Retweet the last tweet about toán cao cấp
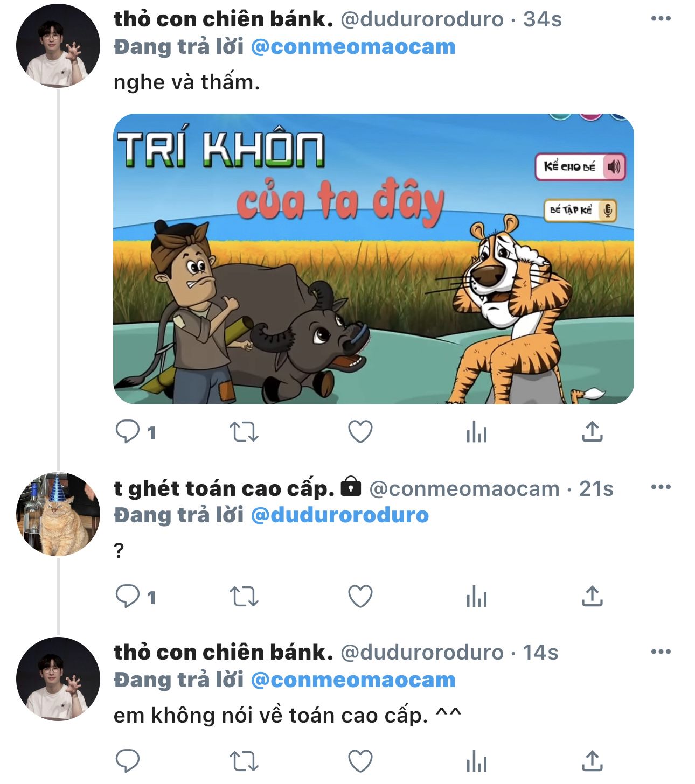Screen dimensions: 695x784 (244, 761)
